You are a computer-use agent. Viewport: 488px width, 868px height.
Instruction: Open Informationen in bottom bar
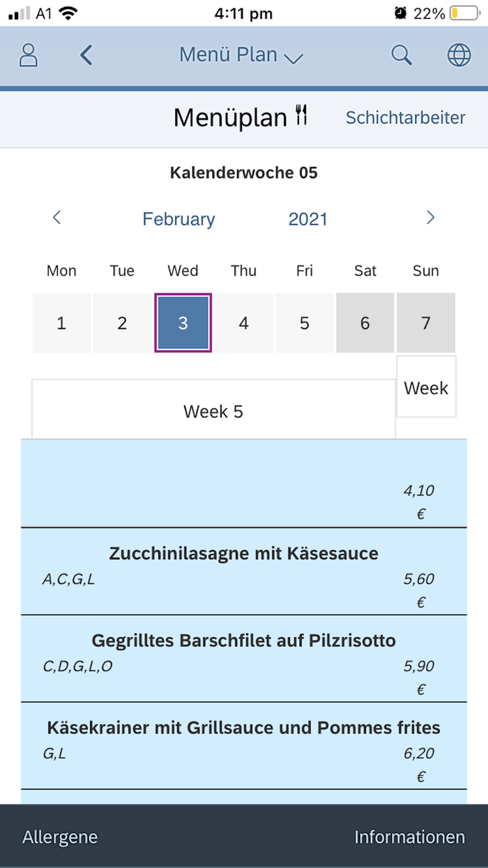tap(409, 837)
